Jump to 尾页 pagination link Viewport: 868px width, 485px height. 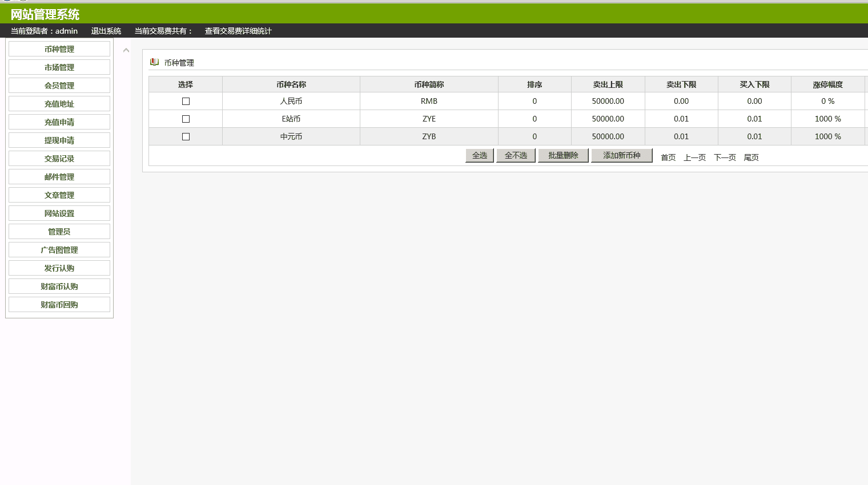point(751,157)
